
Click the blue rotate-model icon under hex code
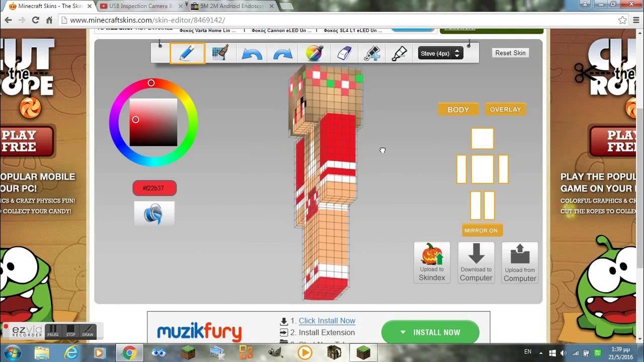point(154,213)
